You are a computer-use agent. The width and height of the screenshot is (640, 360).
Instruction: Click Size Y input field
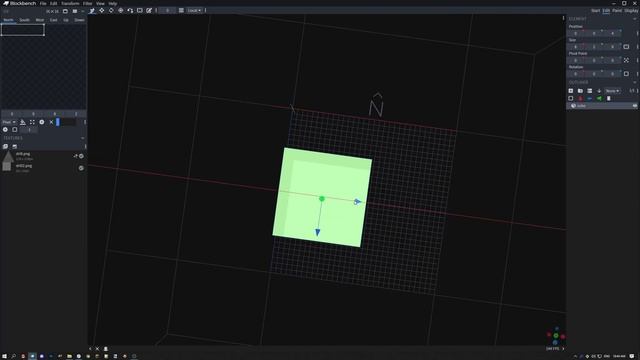pyautogui.click(x=594, y=47)
